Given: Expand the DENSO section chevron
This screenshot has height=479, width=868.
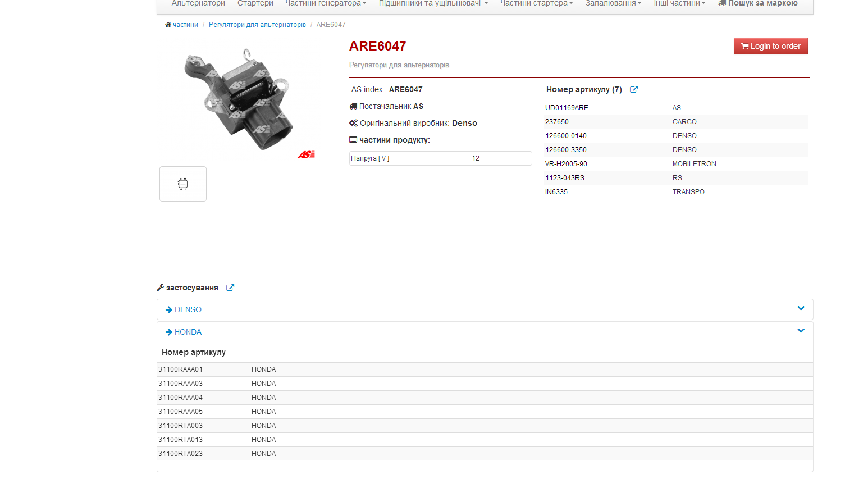Looking at the screenshot, I should pyautogui.click(x=801, y=308).
